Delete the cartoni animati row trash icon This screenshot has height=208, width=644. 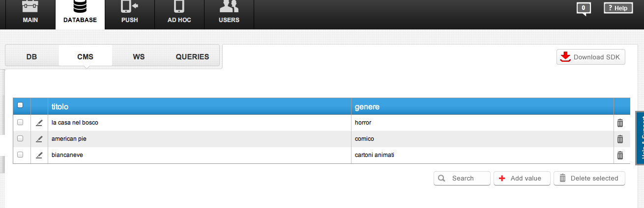tap(620, 155)
